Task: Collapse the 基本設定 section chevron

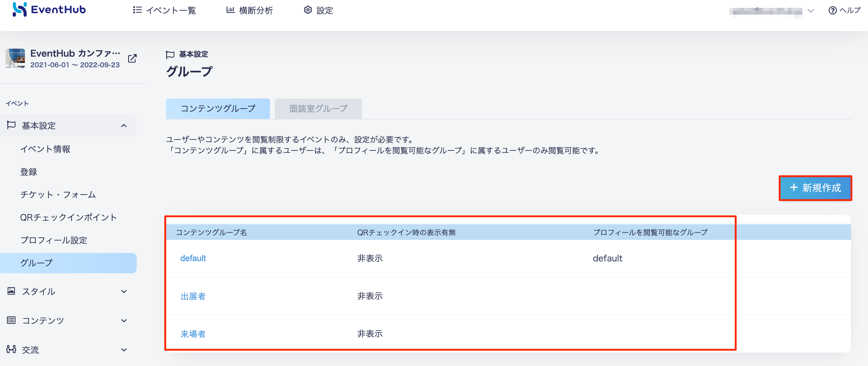Action: 124,126
